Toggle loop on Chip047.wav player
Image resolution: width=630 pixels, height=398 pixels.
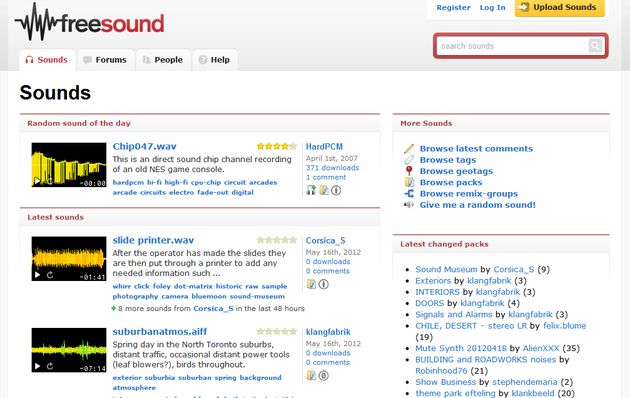point(49,181)
